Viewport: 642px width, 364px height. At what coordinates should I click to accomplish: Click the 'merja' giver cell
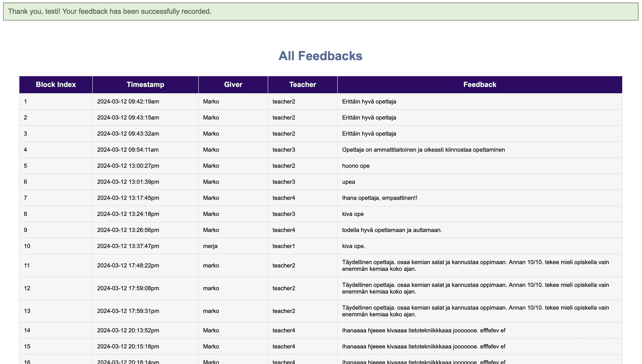tap(210, 246)
